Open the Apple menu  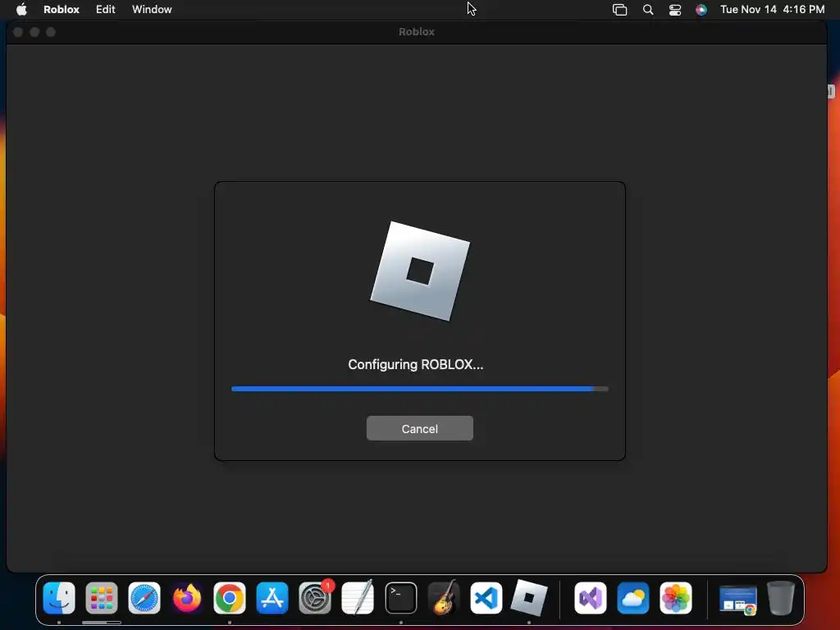click(21, 9)
